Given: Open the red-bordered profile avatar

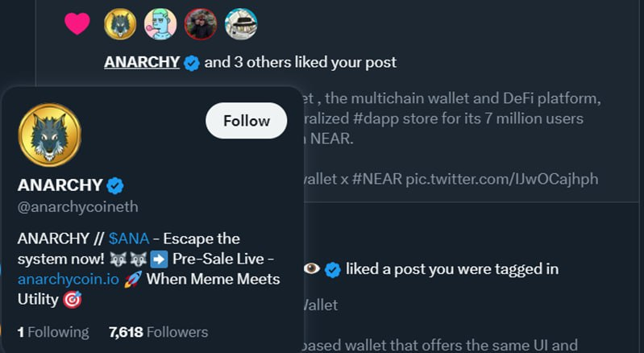Looking at the screenshot, I should click(201, 24).
